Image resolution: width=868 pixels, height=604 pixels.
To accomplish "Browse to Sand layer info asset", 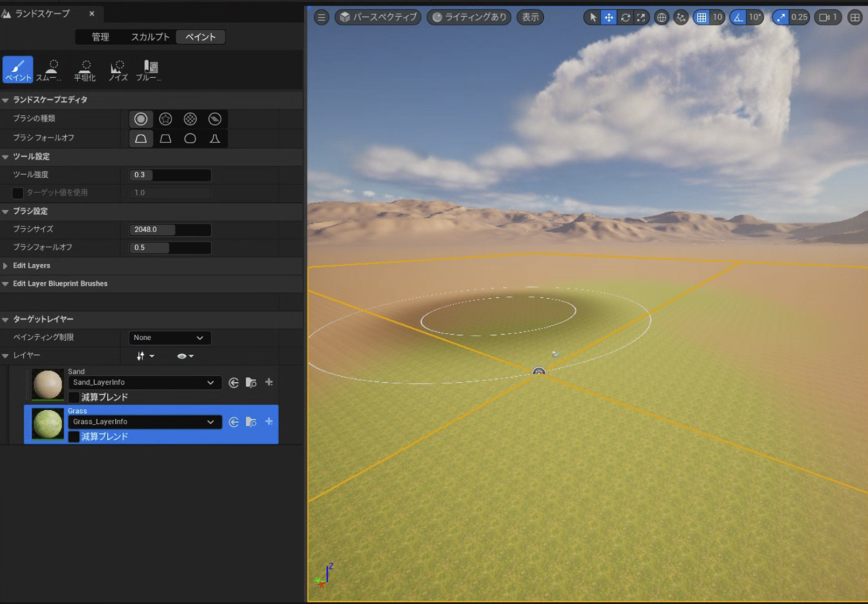I will [251, 383].
